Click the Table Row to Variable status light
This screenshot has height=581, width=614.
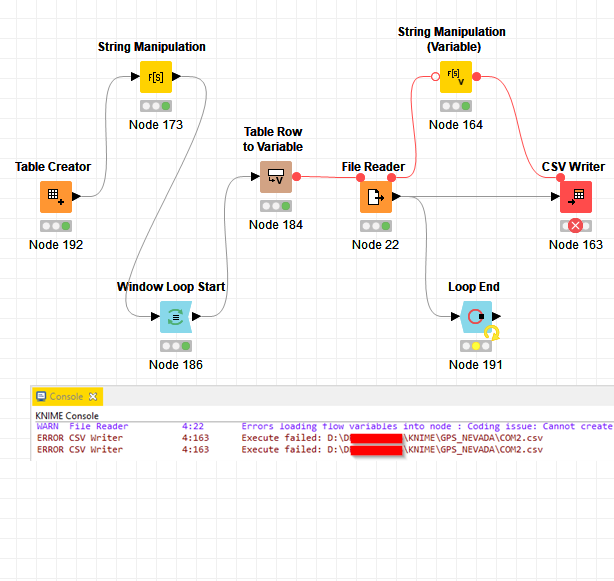click(x=275, y=206)
